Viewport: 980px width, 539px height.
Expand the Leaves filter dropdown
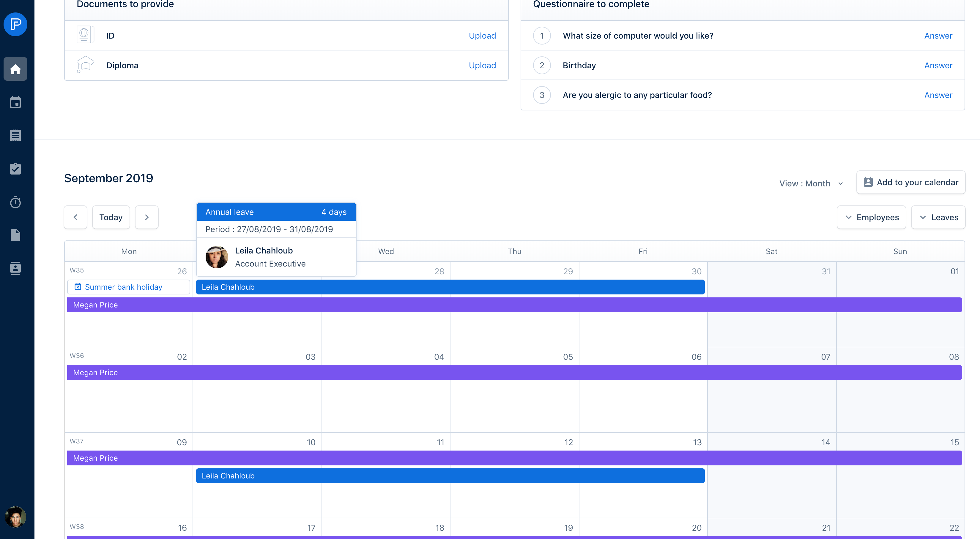pyautogui.click(x=938, y=218)
